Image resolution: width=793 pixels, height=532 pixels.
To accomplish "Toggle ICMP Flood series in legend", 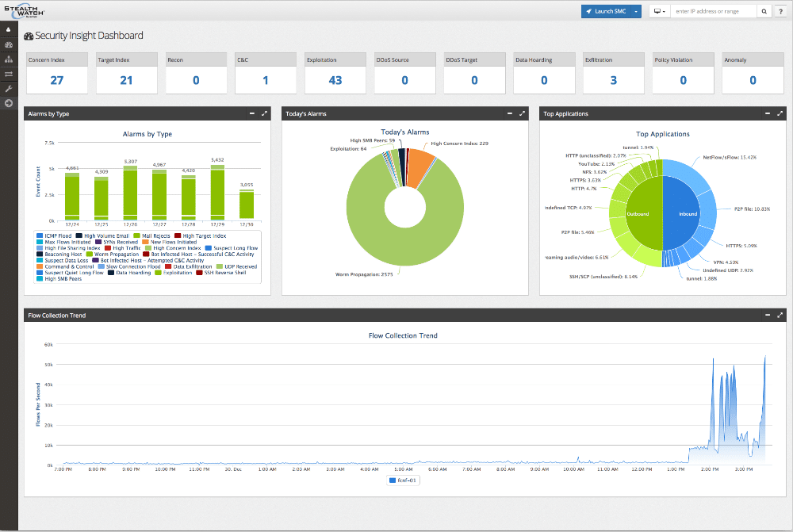I will pos(54,235).
